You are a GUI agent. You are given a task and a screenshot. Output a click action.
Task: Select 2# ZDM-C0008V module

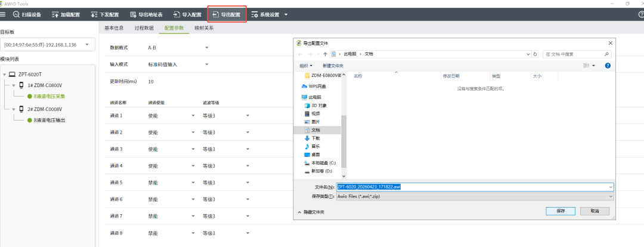[45, 109]
